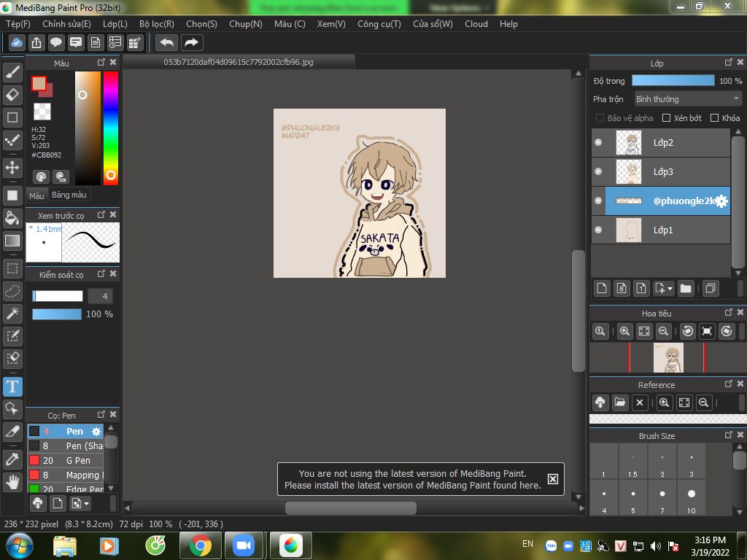This screenshot has width=747, height=560.
Task: Select the Move tool
Action: pos(12,168)
